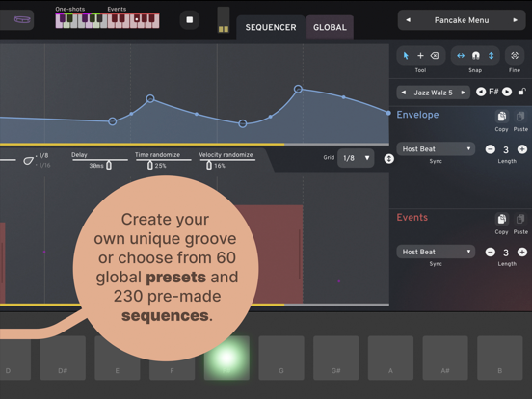Copy the Envelope settings

pyautogui.click(x=502, y=117)
